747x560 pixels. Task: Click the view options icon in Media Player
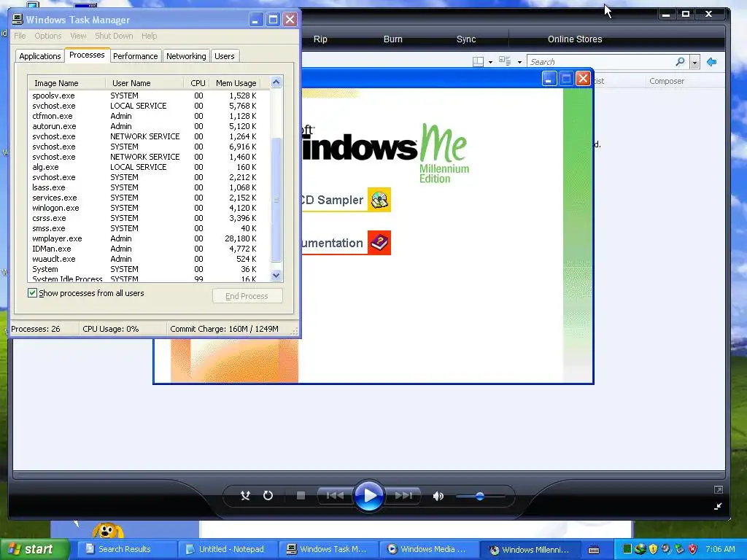(x=505, y=61)
